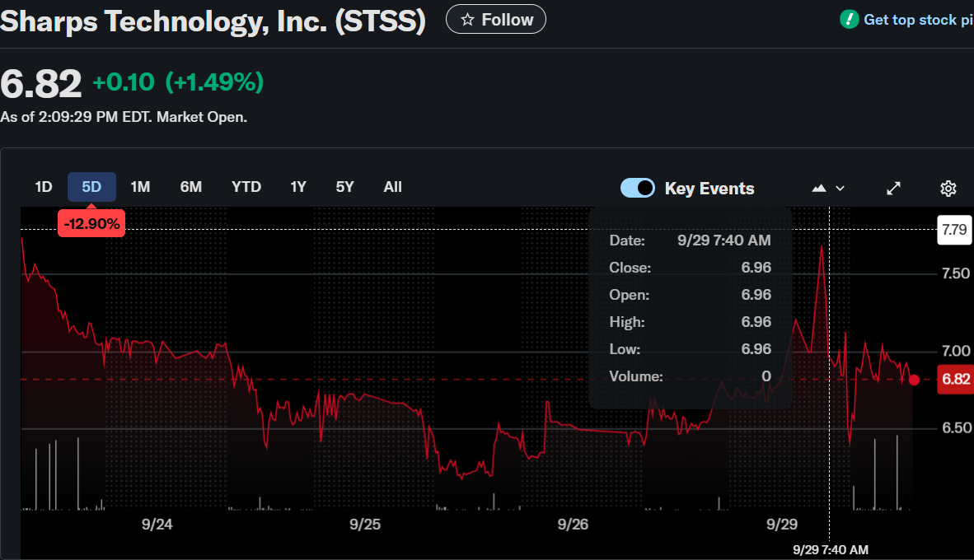This screenshot has height=560, width=974.
Task: Click the green exclamation badge icon
Action: (x=849, y=19)
